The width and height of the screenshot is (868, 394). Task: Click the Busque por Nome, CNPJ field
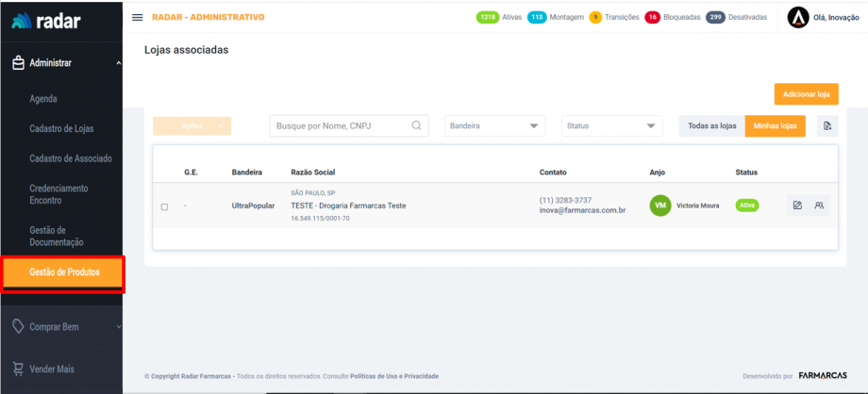(x=340, y=126)
